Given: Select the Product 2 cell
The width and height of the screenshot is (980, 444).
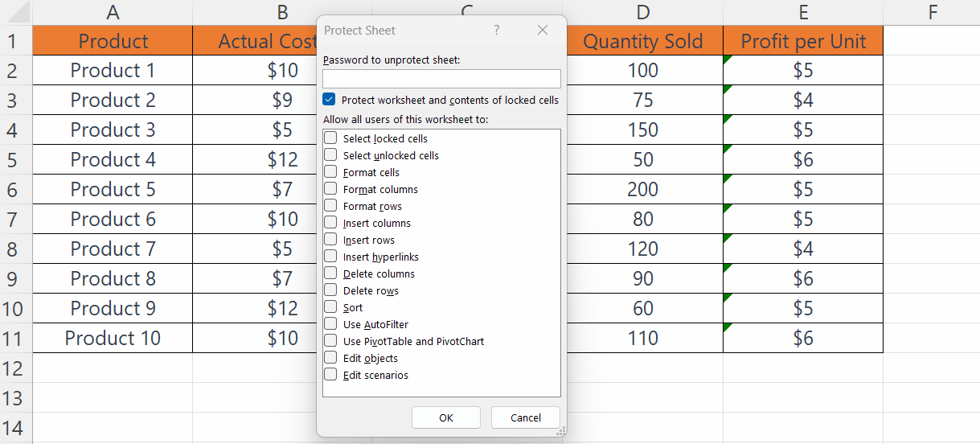Looking at the screenshot, I should click(113, 101).
